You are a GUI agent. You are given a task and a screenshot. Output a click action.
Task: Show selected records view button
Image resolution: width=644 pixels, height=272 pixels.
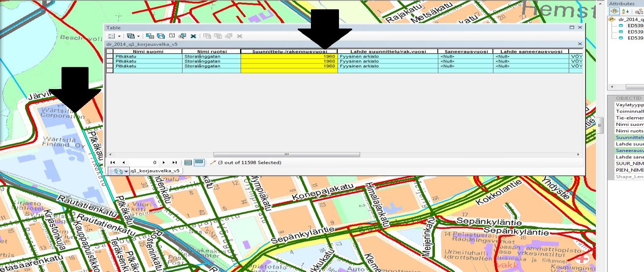point(199,162)
